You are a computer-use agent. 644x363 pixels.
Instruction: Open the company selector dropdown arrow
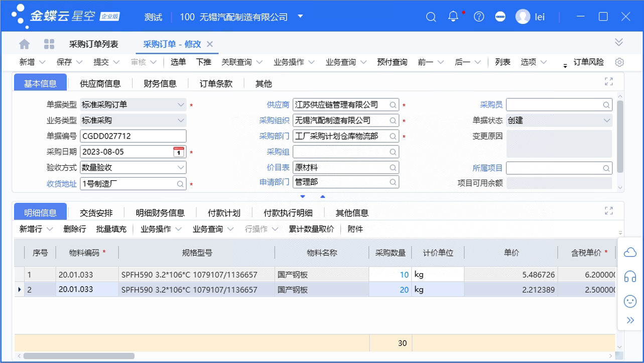pos(300,16)
